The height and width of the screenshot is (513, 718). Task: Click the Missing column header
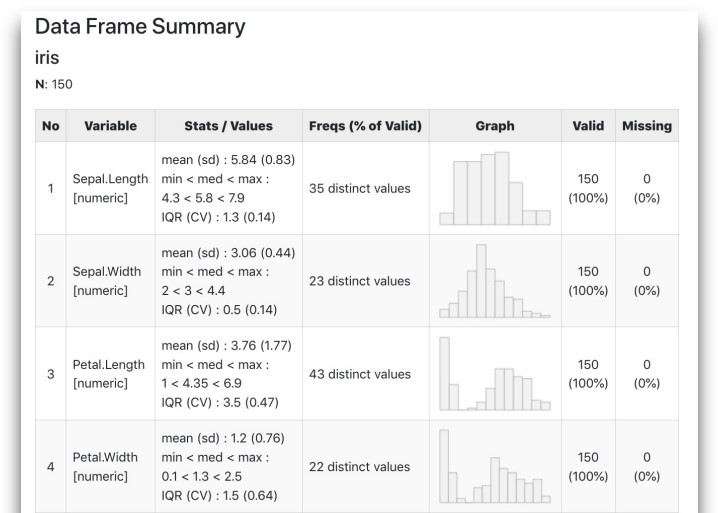coord(647,126)
